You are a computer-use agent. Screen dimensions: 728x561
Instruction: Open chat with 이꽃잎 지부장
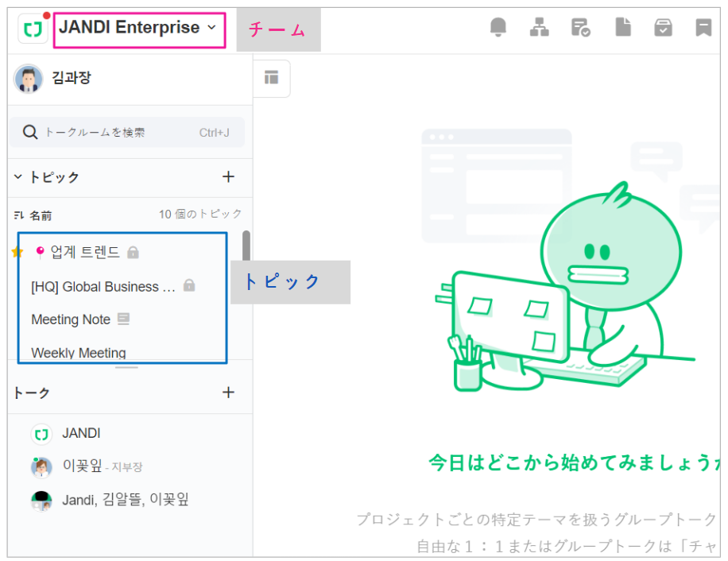coord(103,466)
